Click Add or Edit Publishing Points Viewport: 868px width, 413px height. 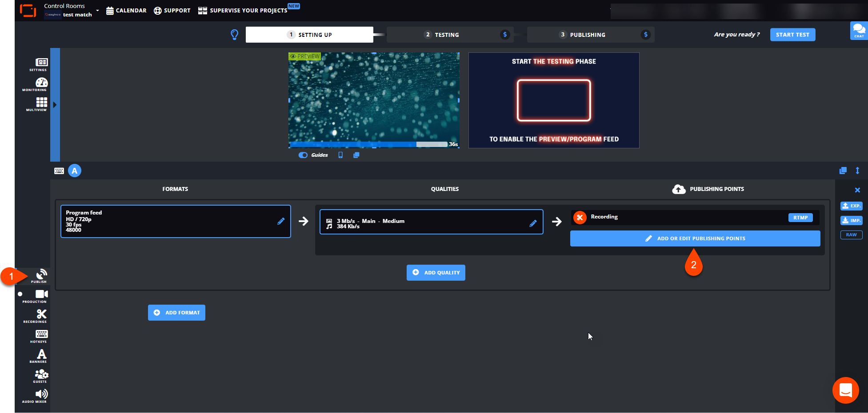[695, 238]
